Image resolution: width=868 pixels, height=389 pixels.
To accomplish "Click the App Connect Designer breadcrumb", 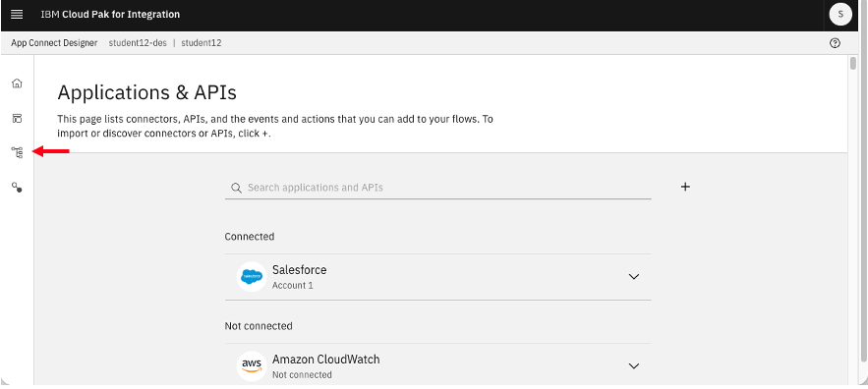I will pyautogui.click(x=54, y=42).
